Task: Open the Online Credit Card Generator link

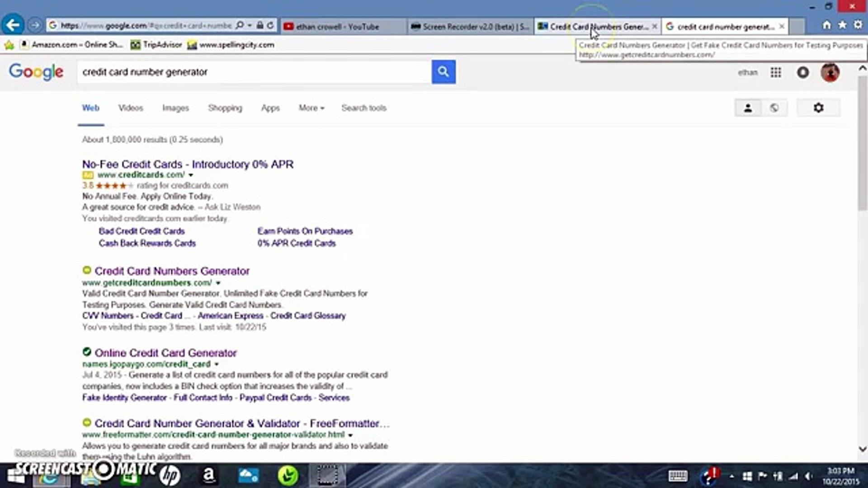Action: tap(165, 353)
